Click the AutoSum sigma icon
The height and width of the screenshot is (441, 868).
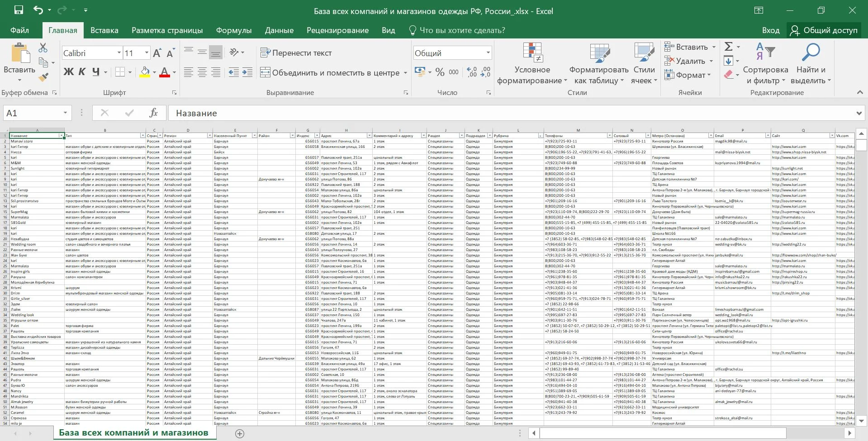tap(728, 47)
